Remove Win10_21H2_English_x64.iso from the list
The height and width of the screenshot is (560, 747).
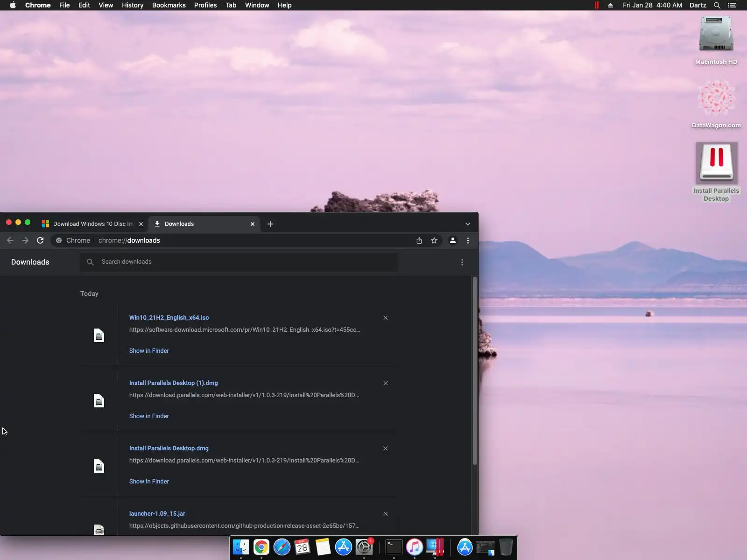pos(386,318)
